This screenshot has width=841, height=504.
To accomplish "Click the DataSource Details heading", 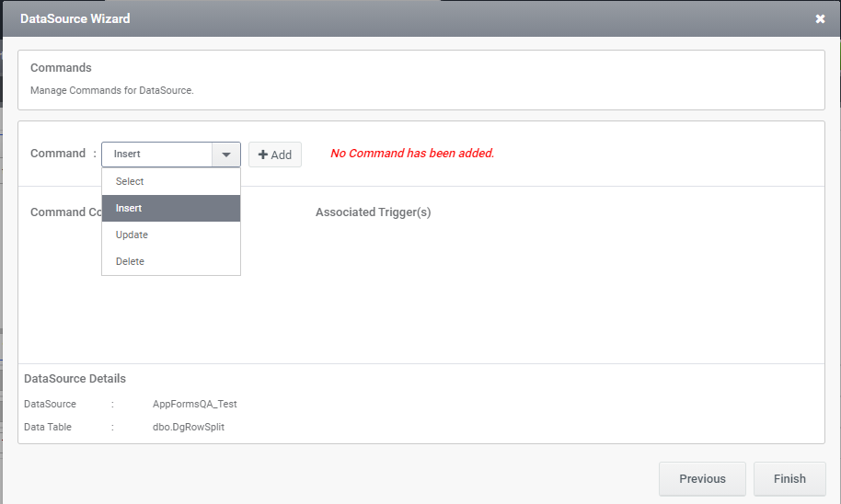I will (x=75, y=379).
